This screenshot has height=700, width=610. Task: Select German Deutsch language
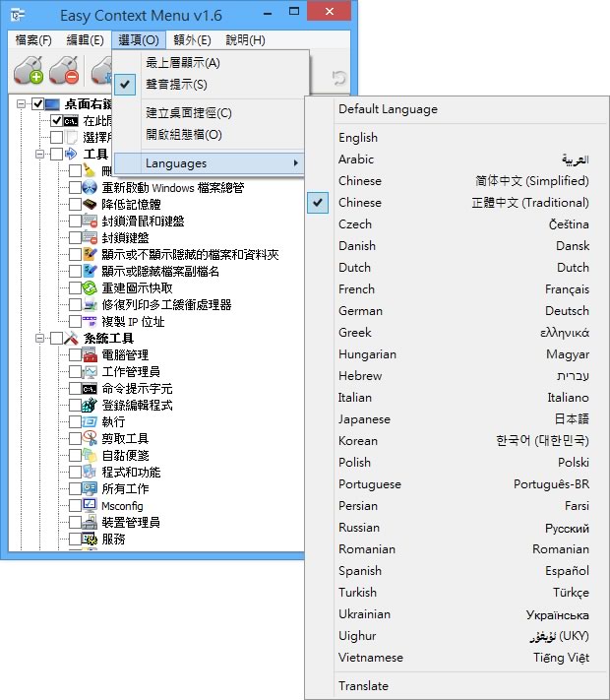[x=457, y=311]
